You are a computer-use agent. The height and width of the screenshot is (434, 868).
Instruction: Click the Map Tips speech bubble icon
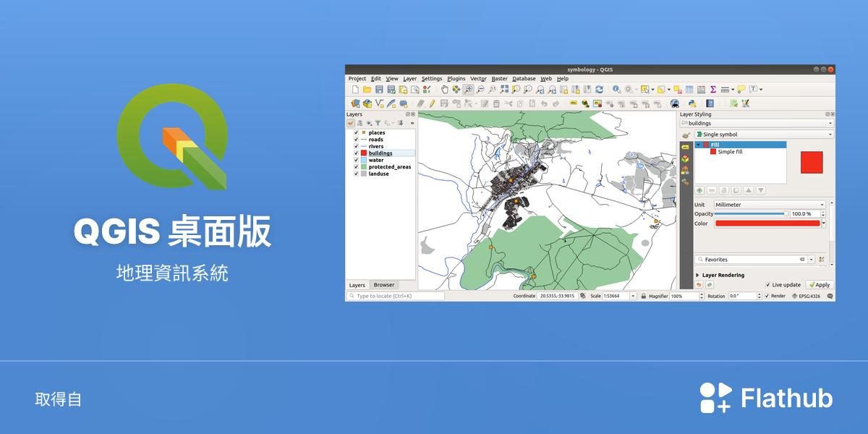pos(741,89)
